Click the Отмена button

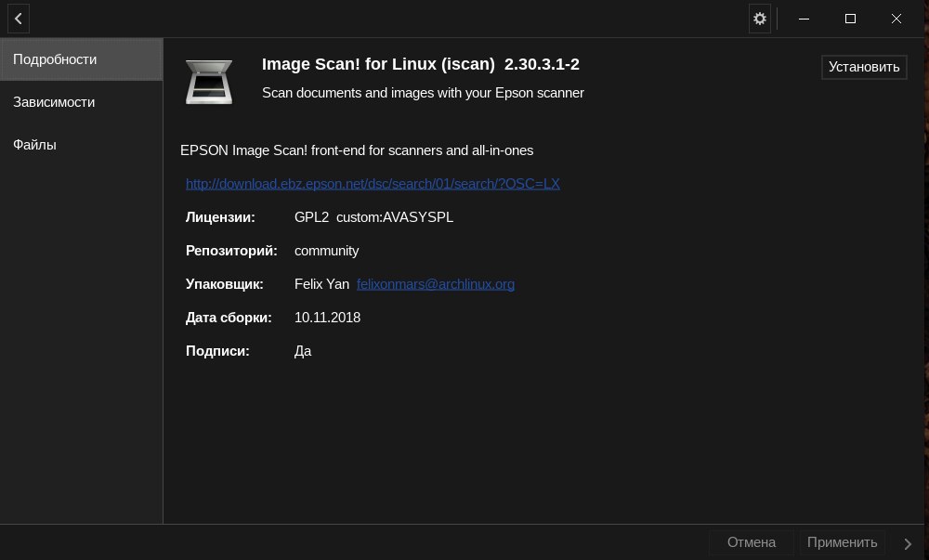pyautogui.click(x=752, y=542)
